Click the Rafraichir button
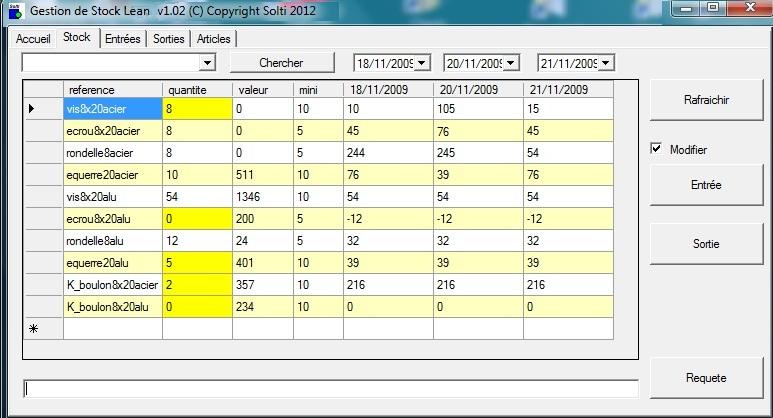Viewport: 773px width, 418px height. pos(706,100)
